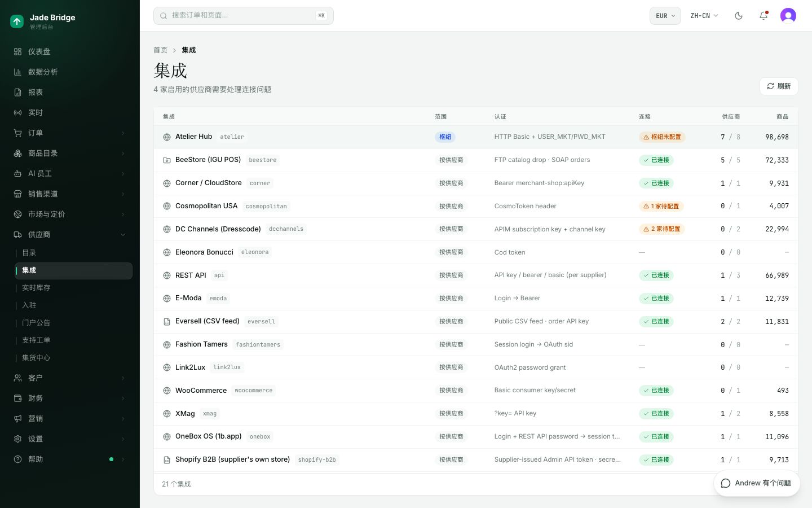Click the Jade Bridge logo icon
812x508 pixels.
tap(17, 21)
